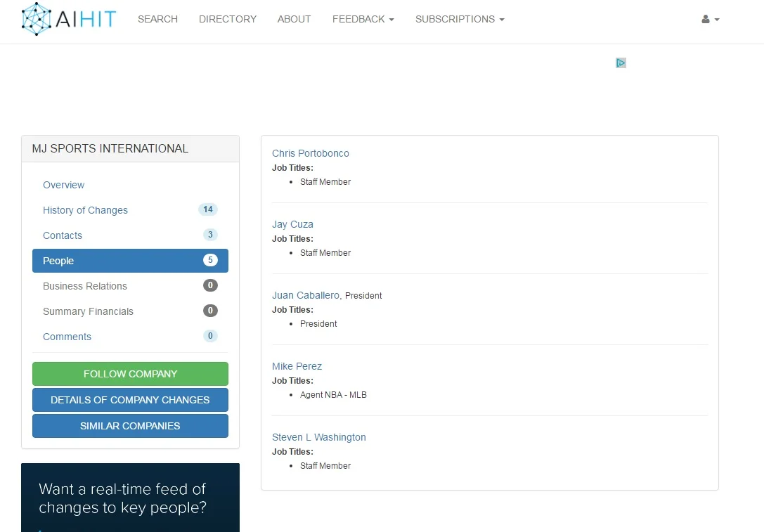The width and height of the screenshot is (764, 532).
Task: Click the real-time feed promo banner
Action: coord(130,498)
